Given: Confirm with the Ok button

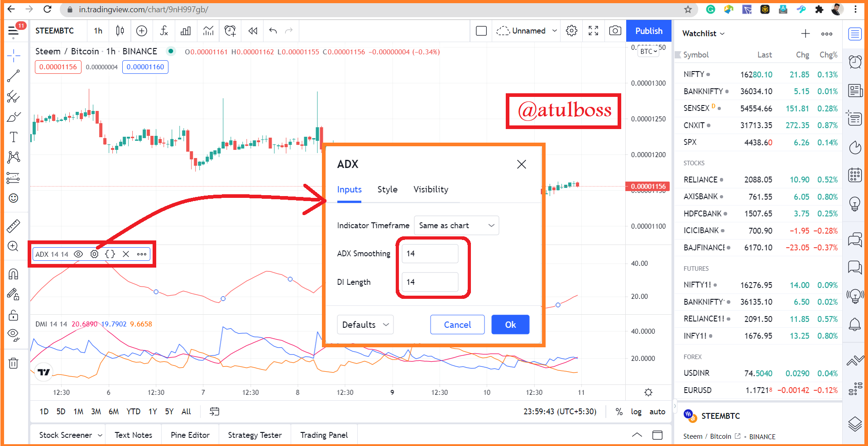Looking at the screenshot, I should click(x=510, y=325).
